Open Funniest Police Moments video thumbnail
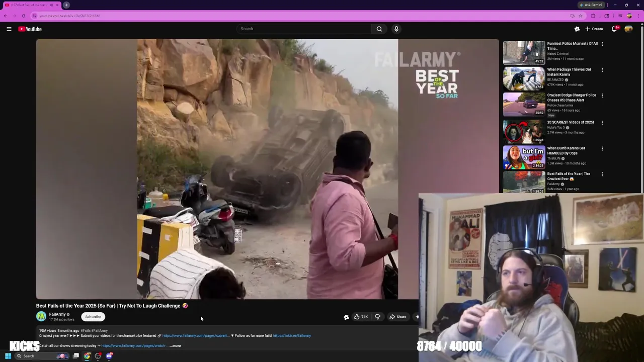Image resolution: width=644 pixels, height=362 pixels. point(524,53)
